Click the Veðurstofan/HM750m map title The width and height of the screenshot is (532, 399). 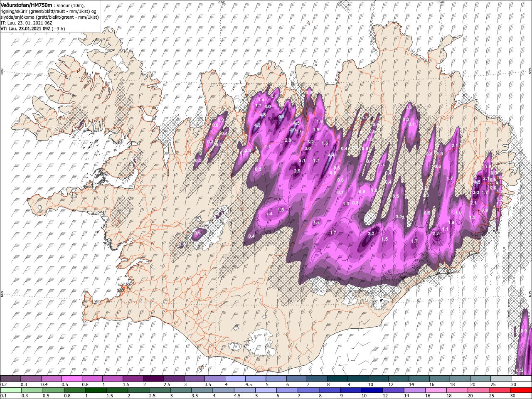coord(27,5)
